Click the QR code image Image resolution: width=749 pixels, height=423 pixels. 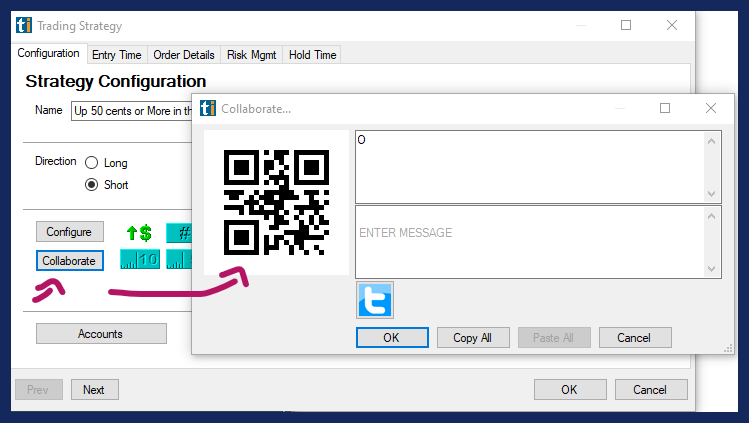277,202
